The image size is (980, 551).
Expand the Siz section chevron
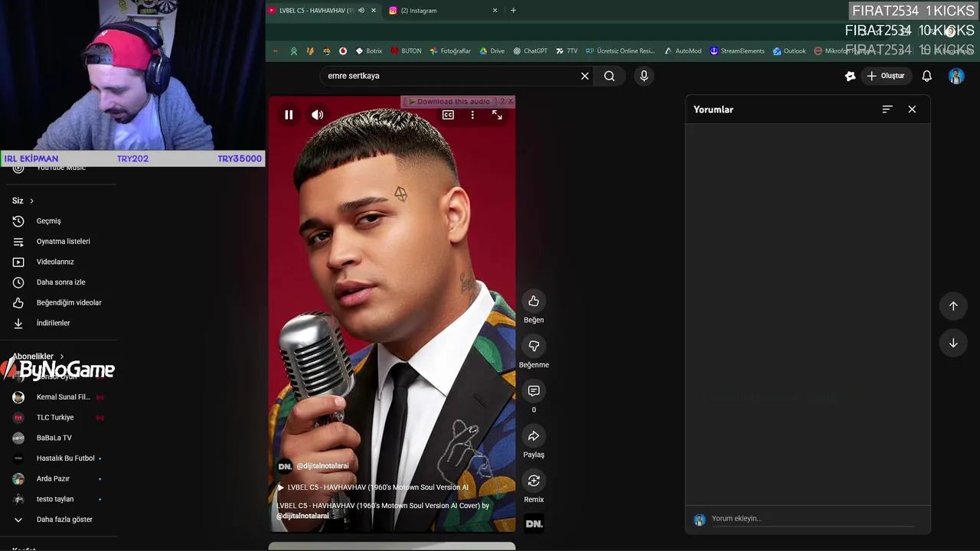pyautogui.click(x=31, y=201)
